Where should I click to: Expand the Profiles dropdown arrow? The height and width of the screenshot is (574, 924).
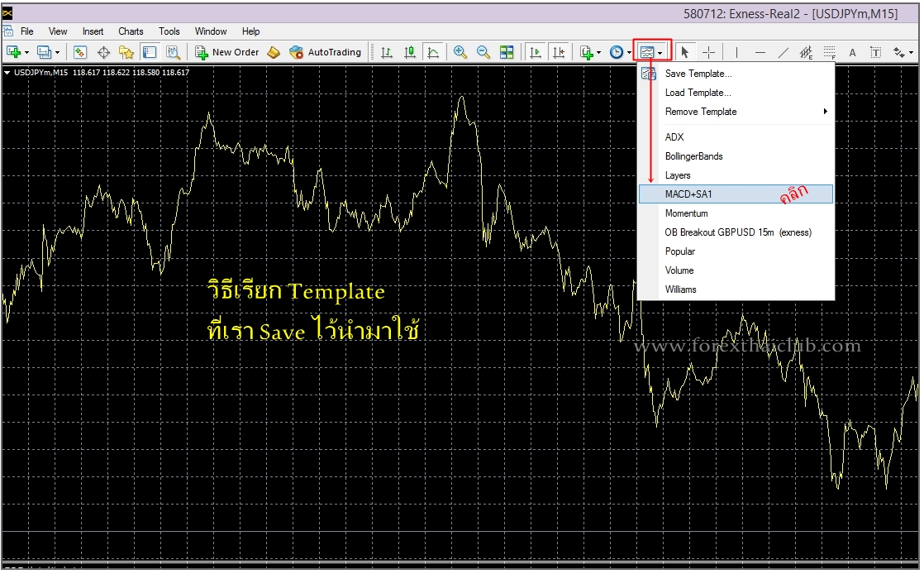pos(57,52)
